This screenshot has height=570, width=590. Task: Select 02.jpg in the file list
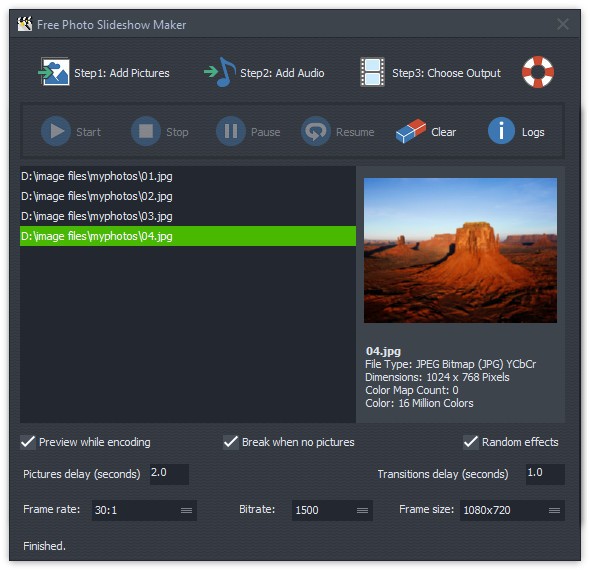(x=188, y=196)
